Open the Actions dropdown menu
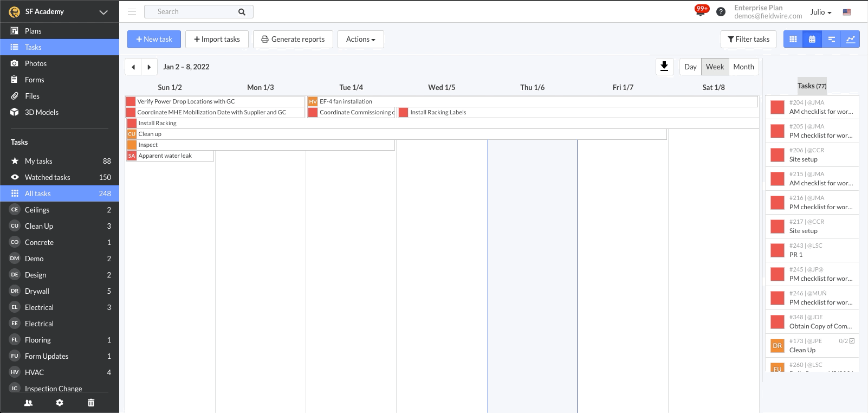The width and height of the screenshot is (868, 413). tap(360, 39)
